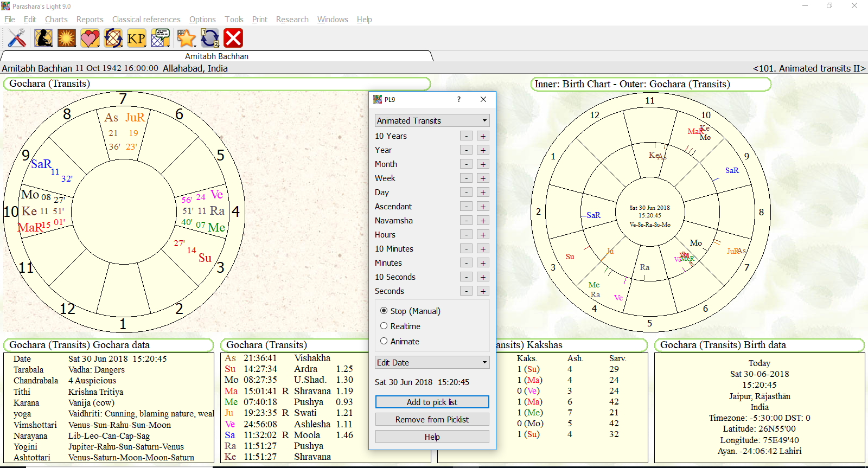The image size is (868, 468).
Task: Step back 10 Minutes with minus button
Action: [466, 249]
